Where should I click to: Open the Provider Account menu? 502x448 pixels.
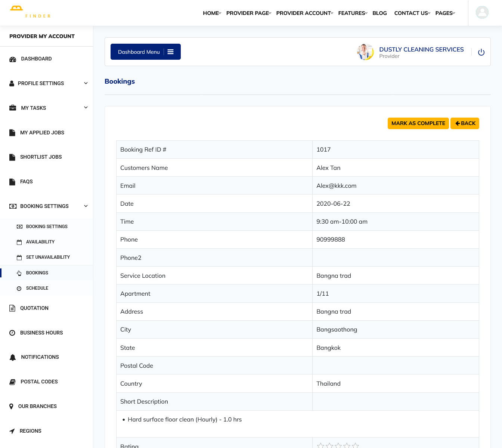304,13
